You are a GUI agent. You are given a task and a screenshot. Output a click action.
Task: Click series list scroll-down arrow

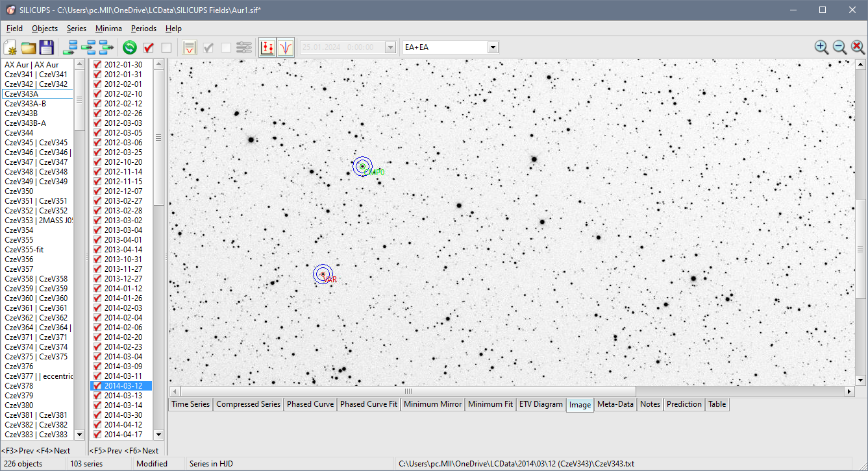159,435
